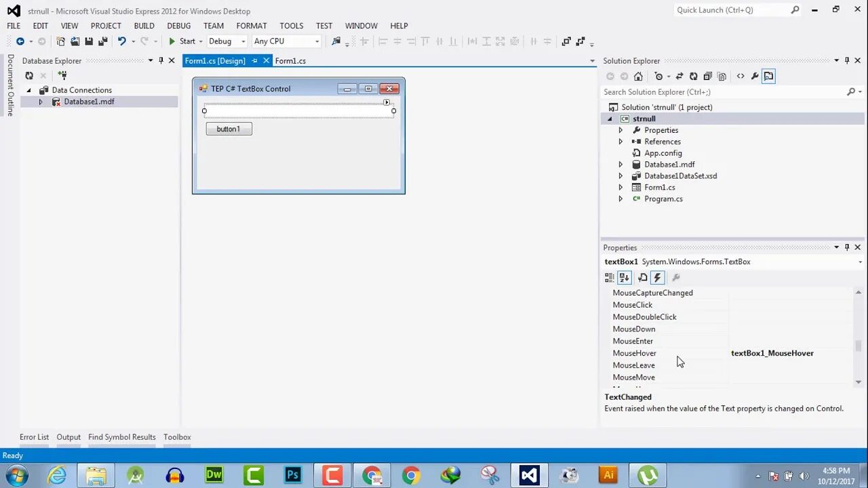Start debugging with the green Start button
Image resolution: width=868 pixels, height=488 pixels.
(182, 41)
